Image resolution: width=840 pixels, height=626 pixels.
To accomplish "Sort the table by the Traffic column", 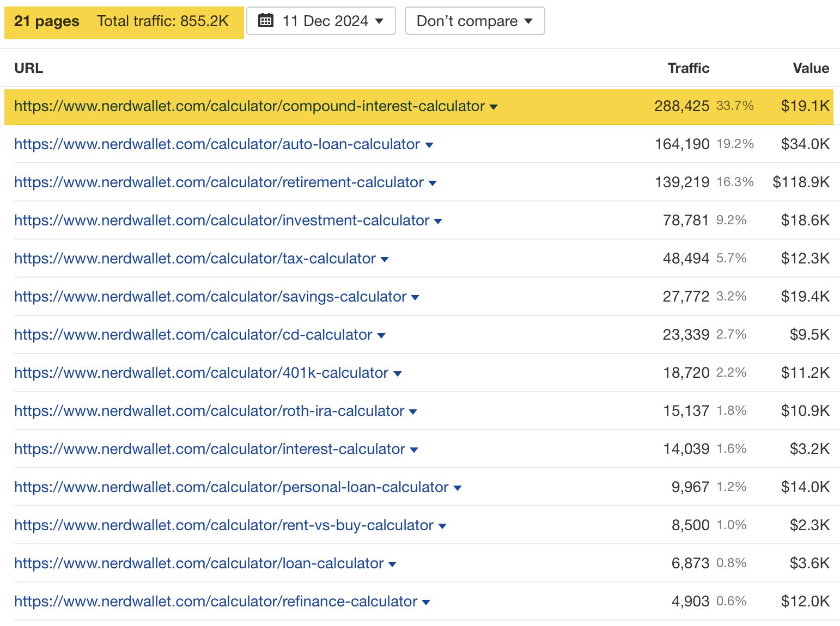I will [688, 68].
